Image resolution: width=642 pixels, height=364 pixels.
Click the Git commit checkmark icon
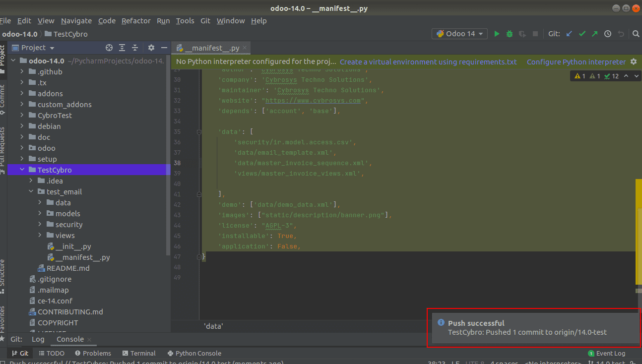click(x=582, y=34)
